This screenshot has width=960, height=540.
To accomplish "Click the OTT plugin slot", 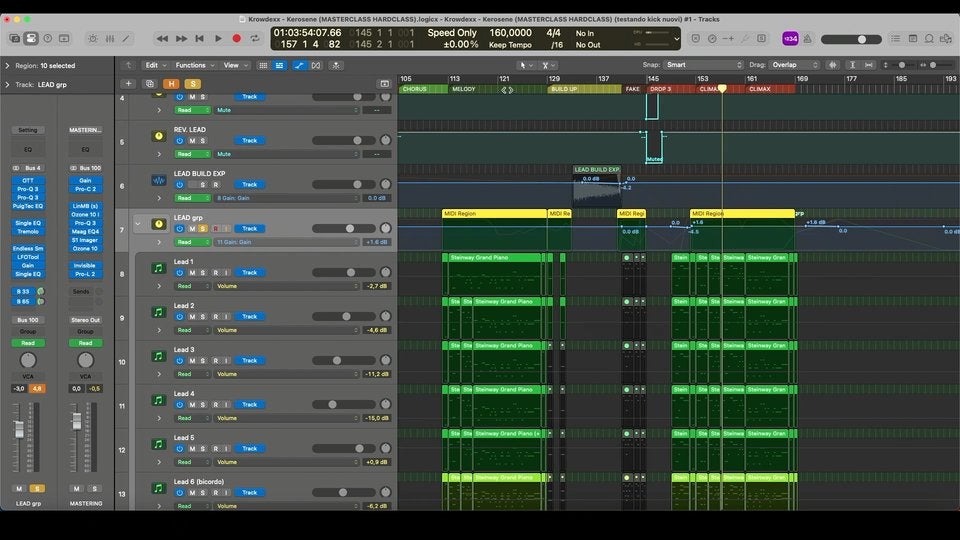I will 28,181.
